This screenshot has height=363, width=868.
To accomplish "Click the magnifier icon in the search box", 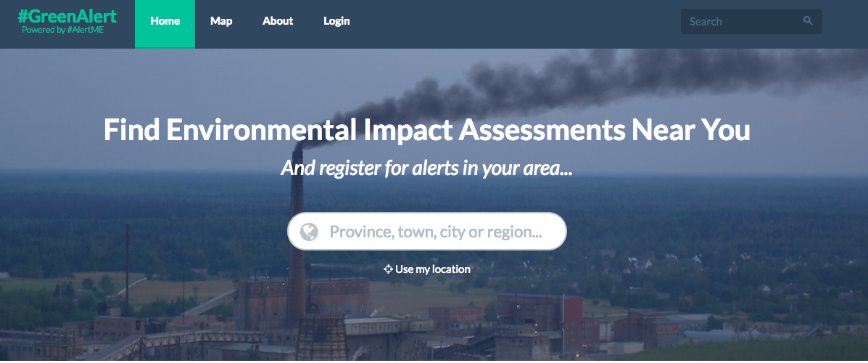I will [808, 21].
